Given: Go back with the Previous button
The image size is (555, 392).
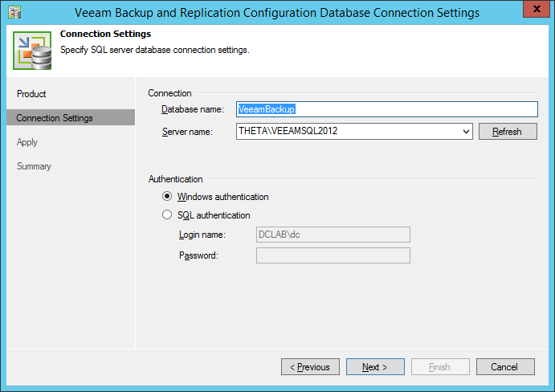Looking at the screenshot, I should point(310,367).
